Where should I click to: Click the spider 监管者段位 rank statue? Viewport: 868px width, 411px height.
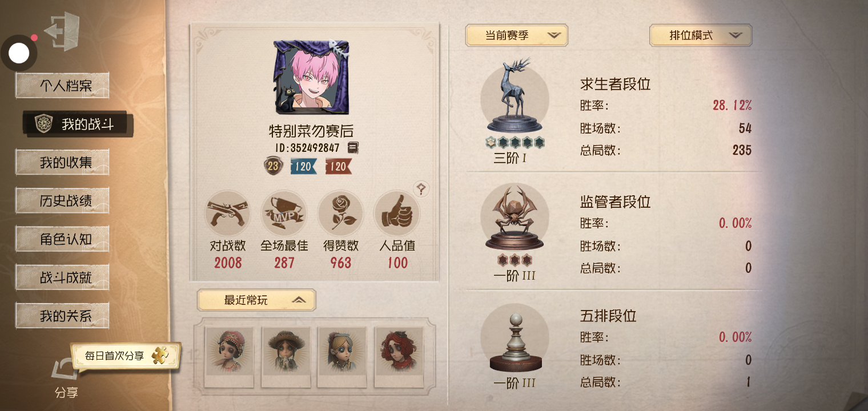point(515,218)
